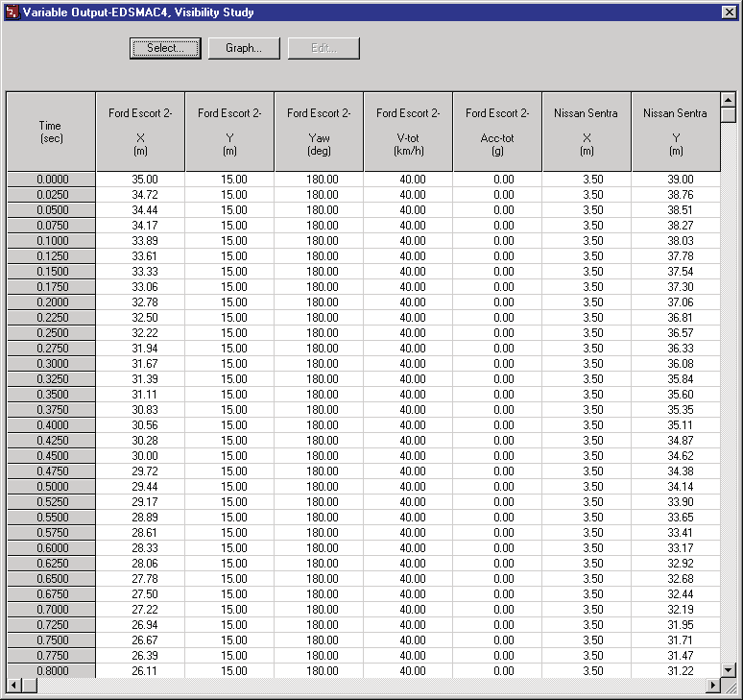This screenshot has height=700, width=743.
Task: Select the Nissan Sentra Y column header
Action: (x=676, y=132)
